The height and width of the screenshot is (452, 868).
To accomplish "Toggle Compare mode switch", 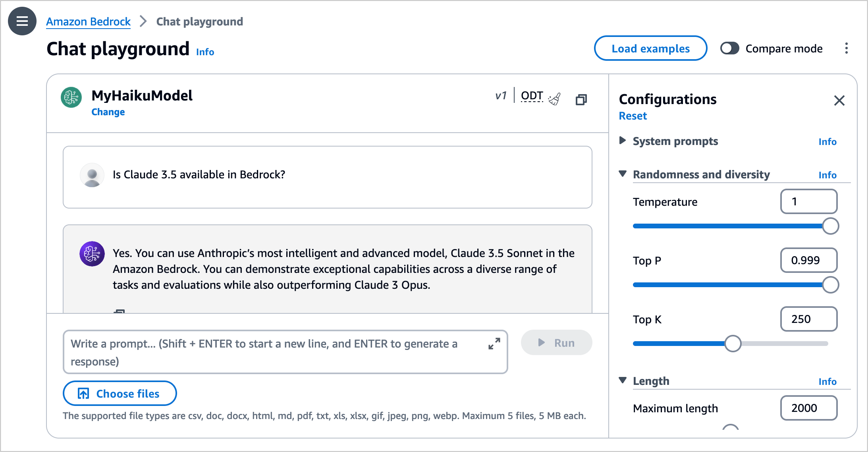I will pyautogui.click(x=729, y=48).
